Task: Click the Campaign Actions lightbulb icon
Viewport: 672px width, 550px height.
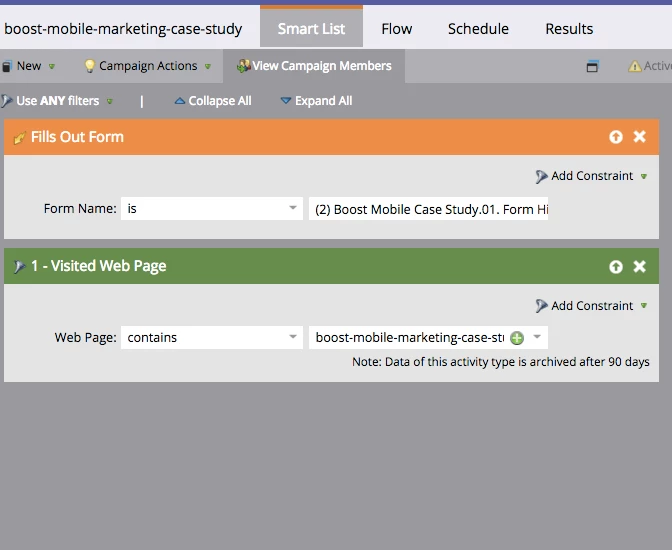Action: point(90,66)
